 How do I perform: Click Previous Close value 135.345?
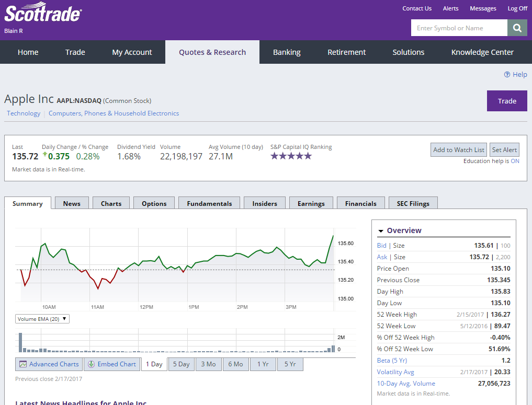pyautogui.click(x=499, y=280)
